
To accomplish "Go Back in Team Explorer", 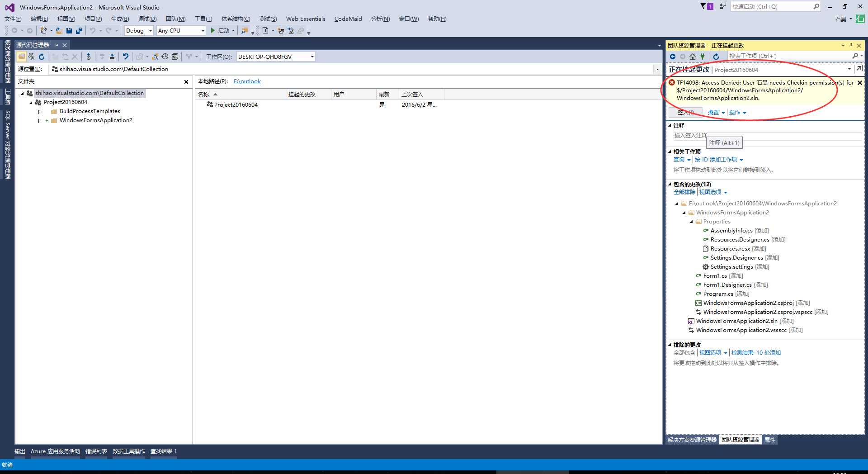I will click(673, 56).
